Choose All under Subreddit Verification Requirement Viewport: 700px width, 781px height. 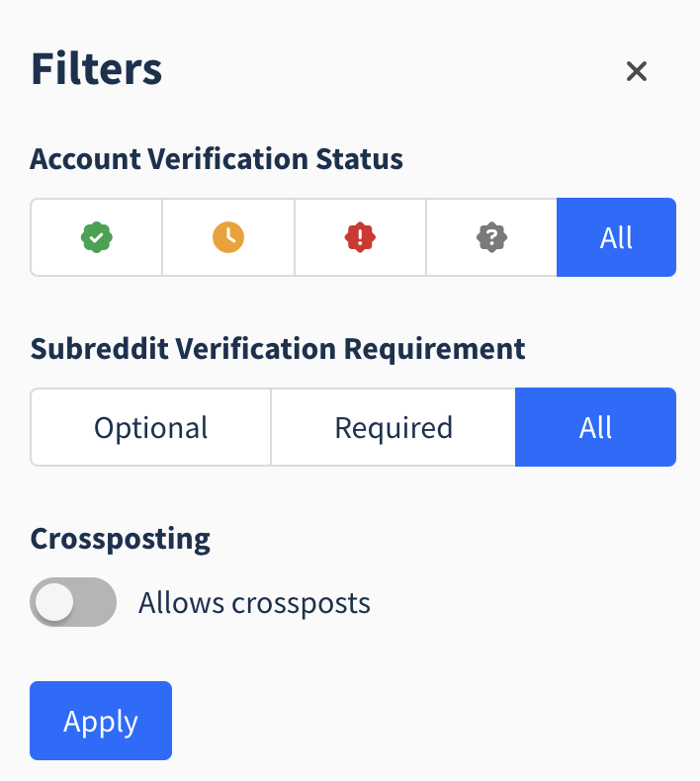(595, 427)
